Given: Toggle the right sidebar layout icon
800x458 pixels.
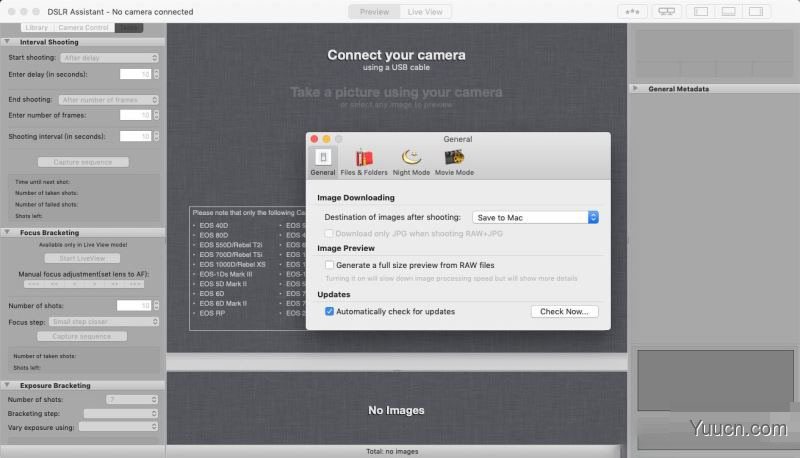Looking at the screenshot, I should pos(756,12).
